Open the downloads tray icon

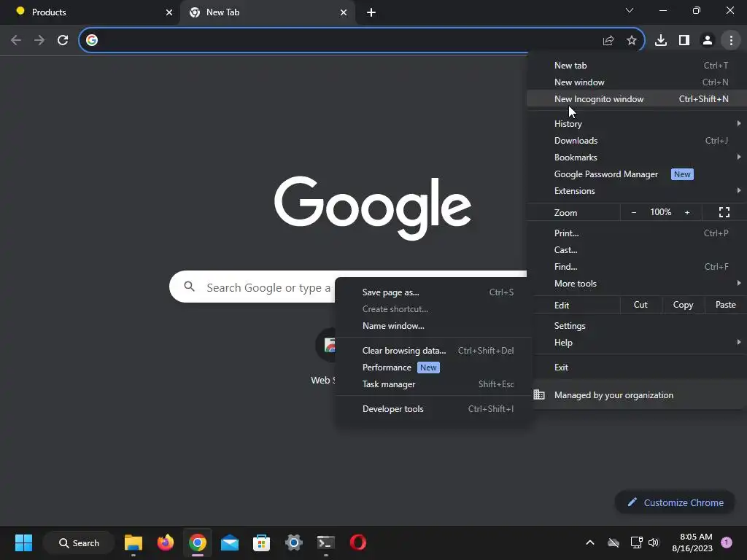click(x=661, y=41)
